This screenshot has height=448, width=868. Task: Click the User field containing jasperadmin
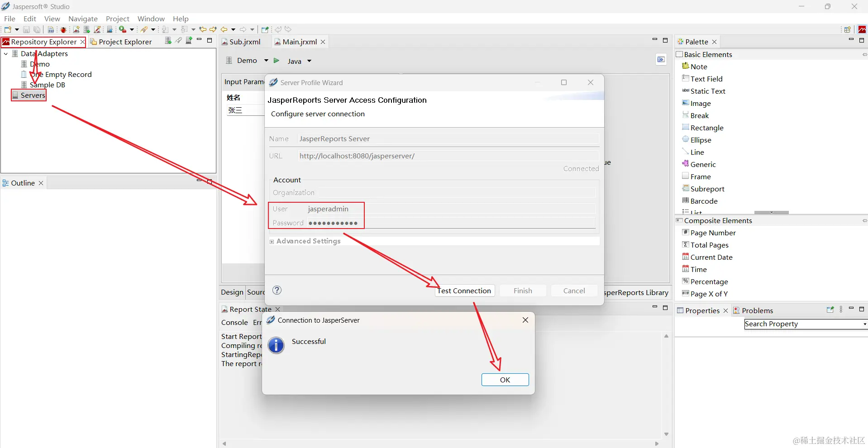pos(450,209)
